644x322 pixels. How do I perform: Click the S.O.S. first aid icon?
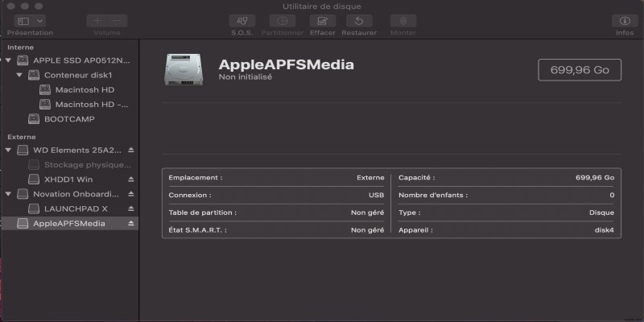pyautogui.click(x=242, y=21)
